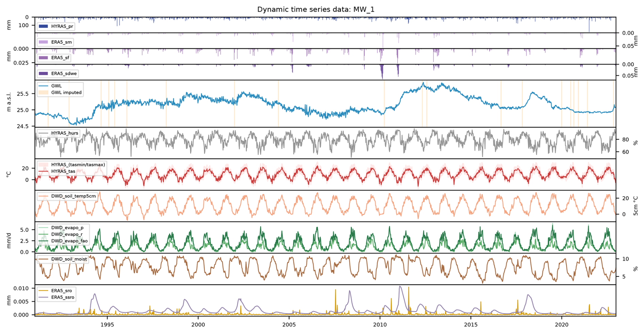The height and width of the screenshot is (333, 644).
Task: Click the DWD_soil_temp5cm legend label
Action: pyautogui.click(x=74, y=196)
